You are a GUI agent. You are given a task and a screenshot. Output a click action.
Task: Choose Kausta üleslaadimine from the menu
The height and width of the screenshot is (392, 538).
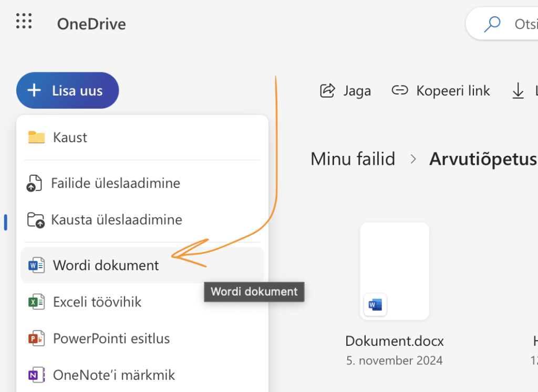point(116,219)
